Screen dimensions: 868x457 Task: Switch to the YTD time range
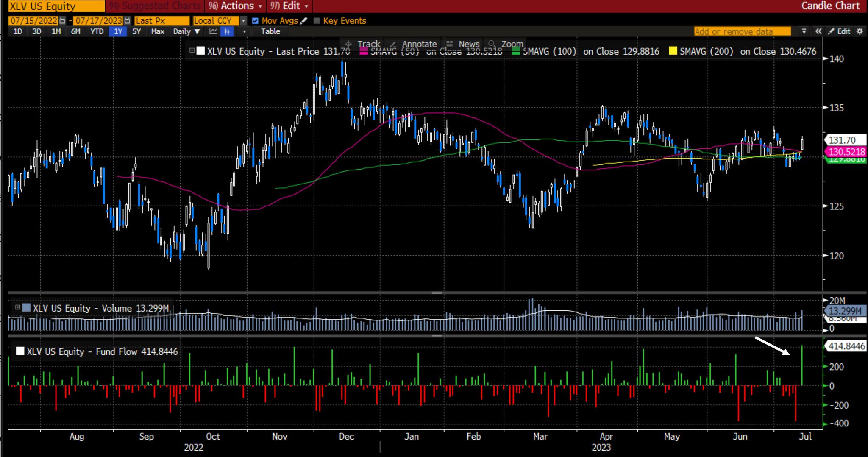point(97,31)
